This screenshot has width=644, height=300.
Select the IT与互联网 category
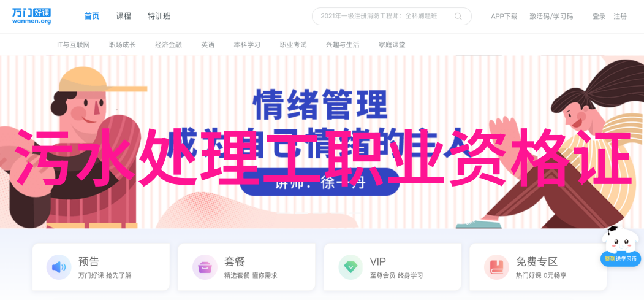pyautogui.click(x=73, y=45)
